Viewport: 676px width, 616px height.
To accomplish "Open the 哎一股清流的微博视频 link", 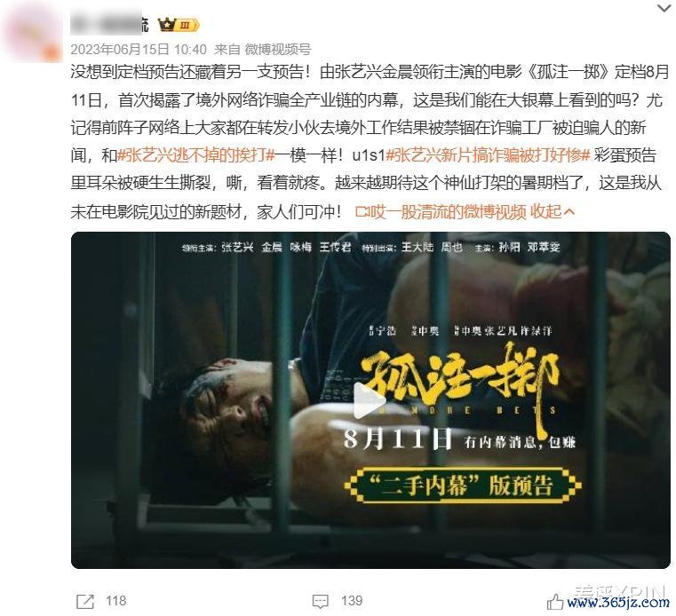I will coord(448,211).
